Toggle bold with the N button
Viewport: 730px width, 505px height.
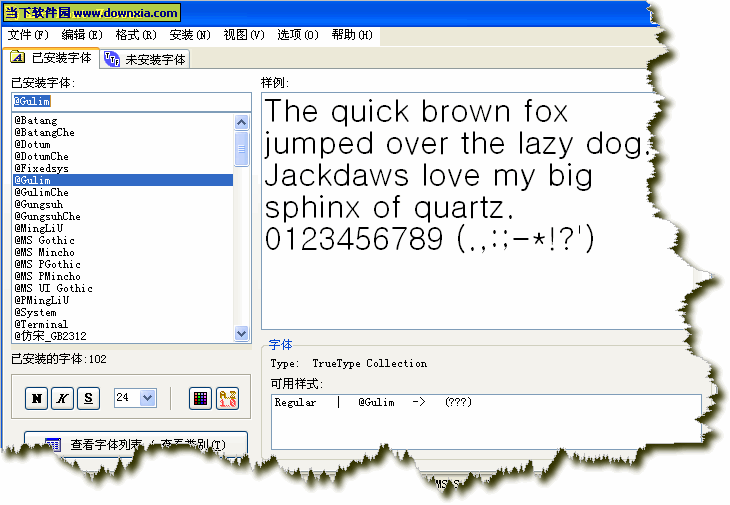pyautogui.click(x=36, y=398)
